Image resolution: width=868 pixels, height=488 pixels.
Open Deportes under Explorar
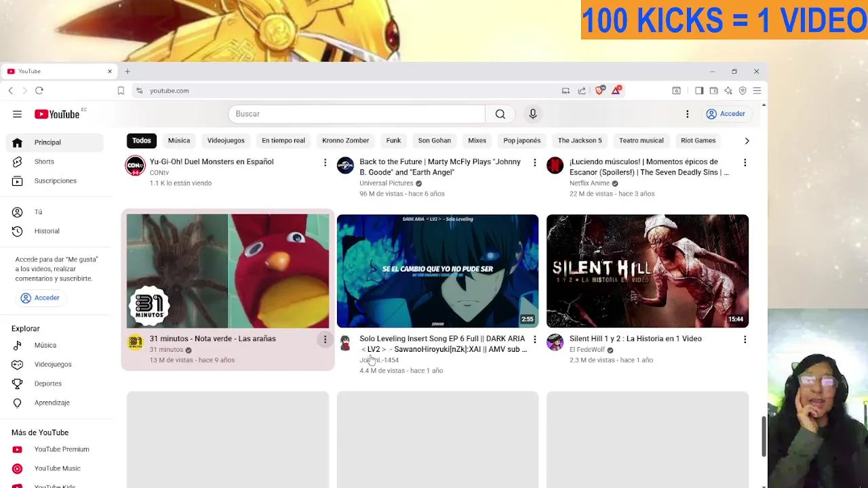pos(55,384)
